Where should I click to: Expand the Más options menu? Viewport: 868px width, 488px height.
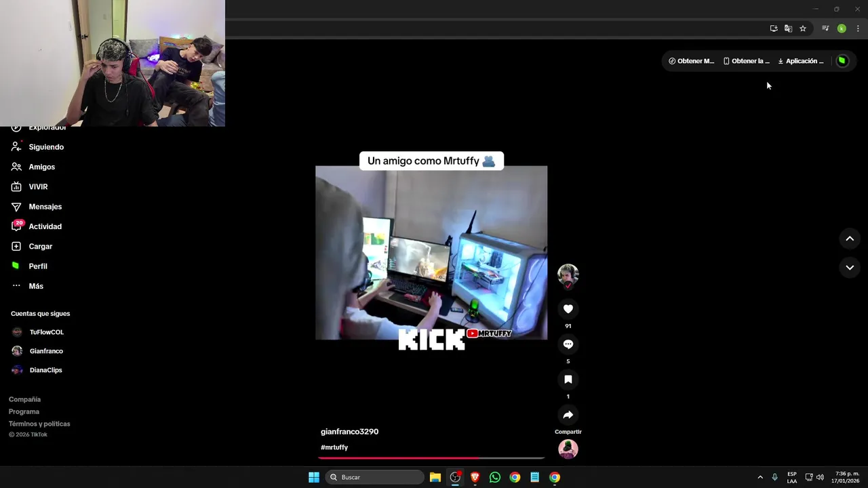point(27,286)
